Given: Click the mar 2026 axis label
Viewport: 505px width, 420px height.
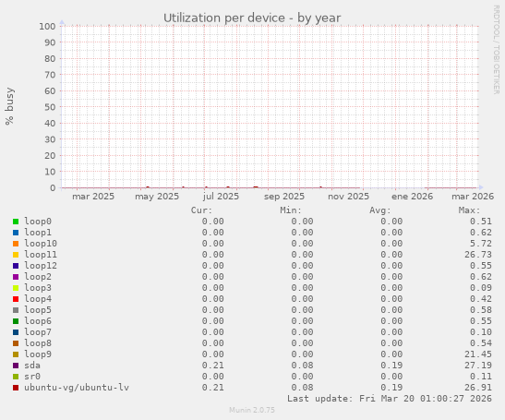Looking at the screenshot, I should [473, 196].
